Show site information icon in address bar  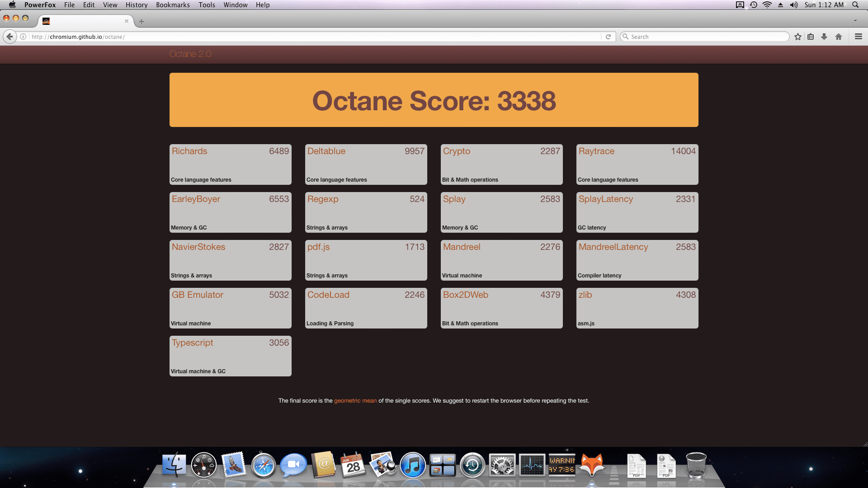[x=23, y=37]
